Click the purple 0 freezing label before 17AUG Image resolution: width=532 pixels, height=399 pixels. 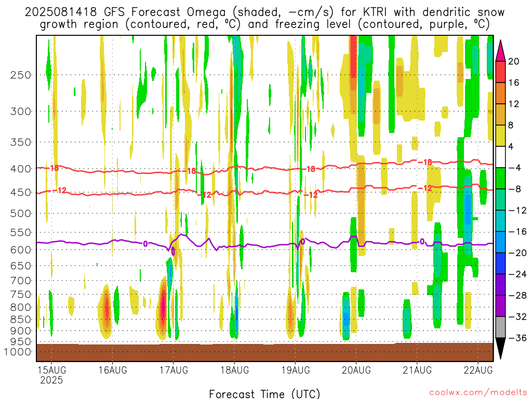(x=145, y=244)
